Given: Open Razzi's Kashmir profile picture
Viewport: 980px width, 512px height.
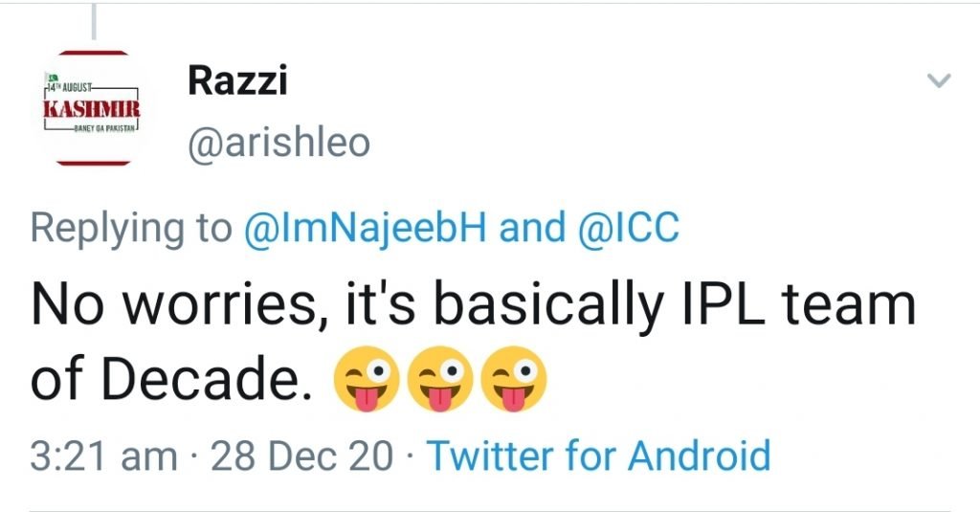Looking at the screenshot, I should click(93, 107).
